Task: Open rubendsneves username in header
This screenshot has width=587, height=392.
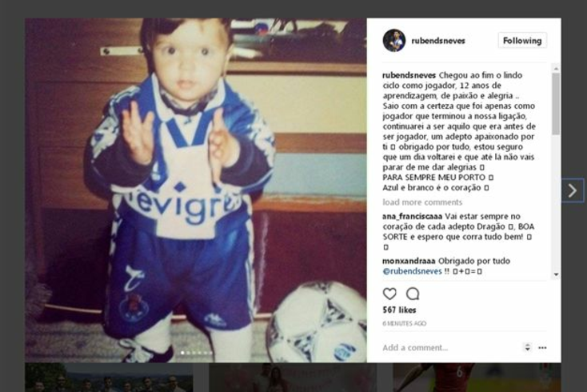Action: pos(438,41)
